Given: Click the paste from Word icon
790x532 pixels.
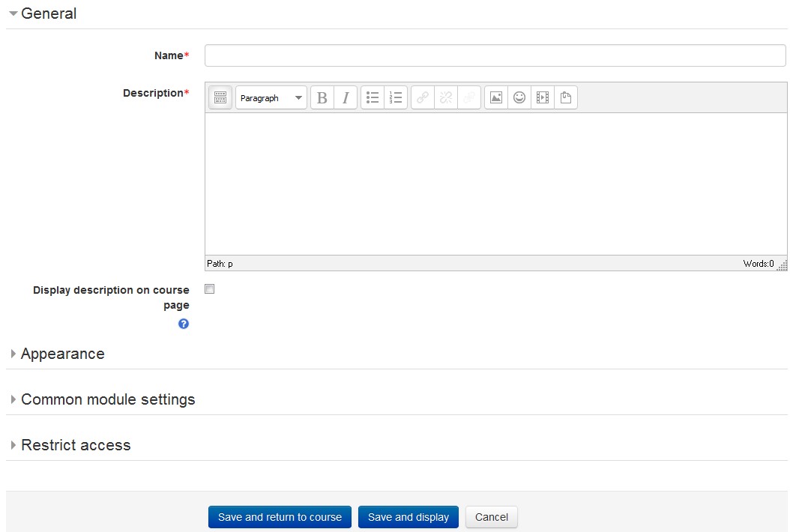Looking at the screenshot, I should (x=566, y=97).
